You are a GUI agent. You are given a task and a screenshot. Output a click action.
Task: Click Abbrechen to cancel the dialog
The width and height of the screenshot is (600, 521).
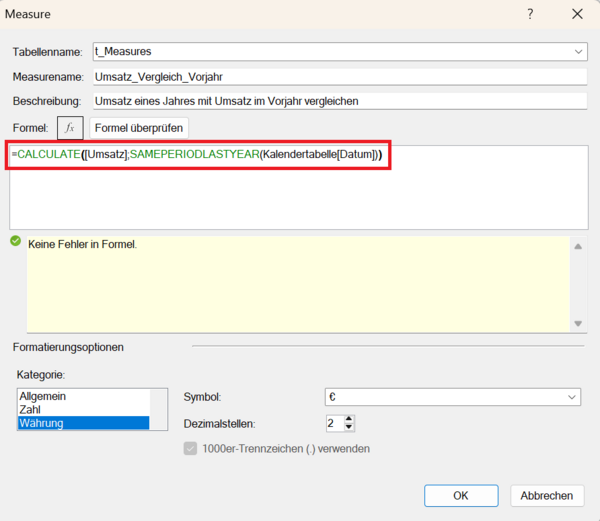tap(547, 495)
